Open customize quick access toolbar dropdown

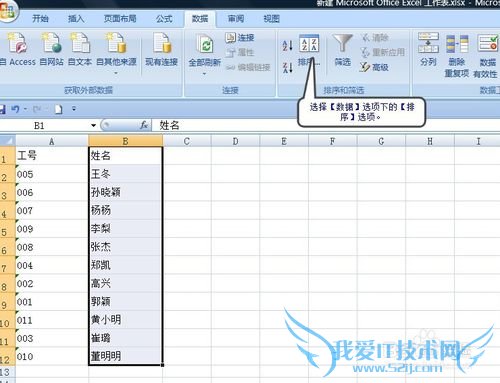tap(74, 109)
